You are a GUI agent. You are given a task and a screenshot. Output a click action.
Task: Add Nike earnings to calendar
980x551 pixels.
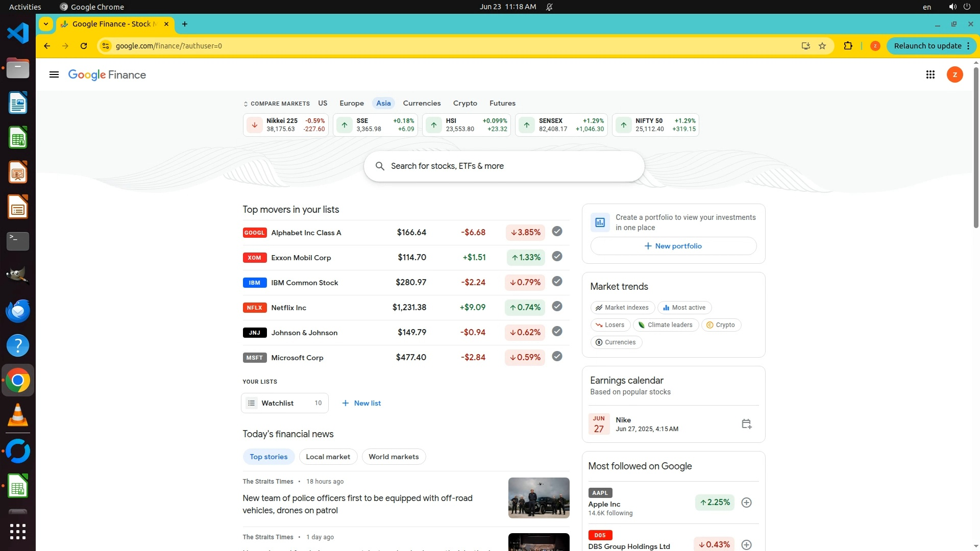click(746, 424)
